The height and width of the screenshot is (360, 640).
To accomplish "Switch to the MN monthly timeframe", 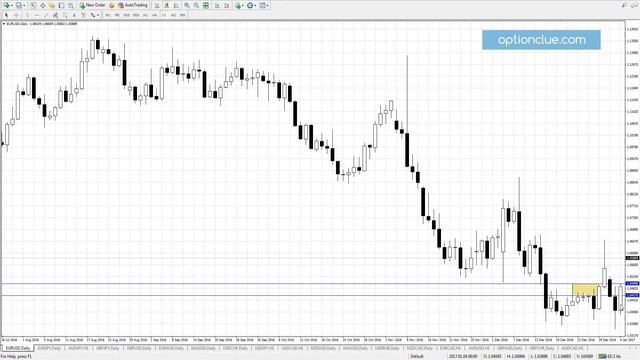I will (182, 15).
